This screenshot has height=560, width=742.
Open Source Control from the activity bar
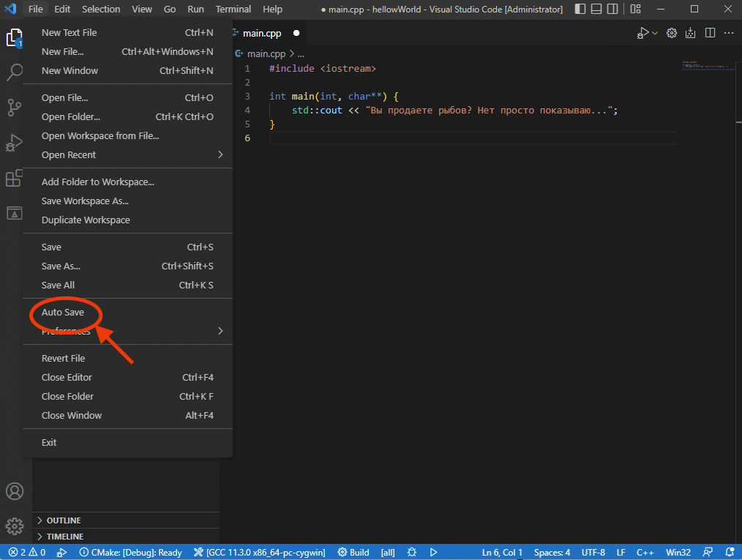(15, 108)
